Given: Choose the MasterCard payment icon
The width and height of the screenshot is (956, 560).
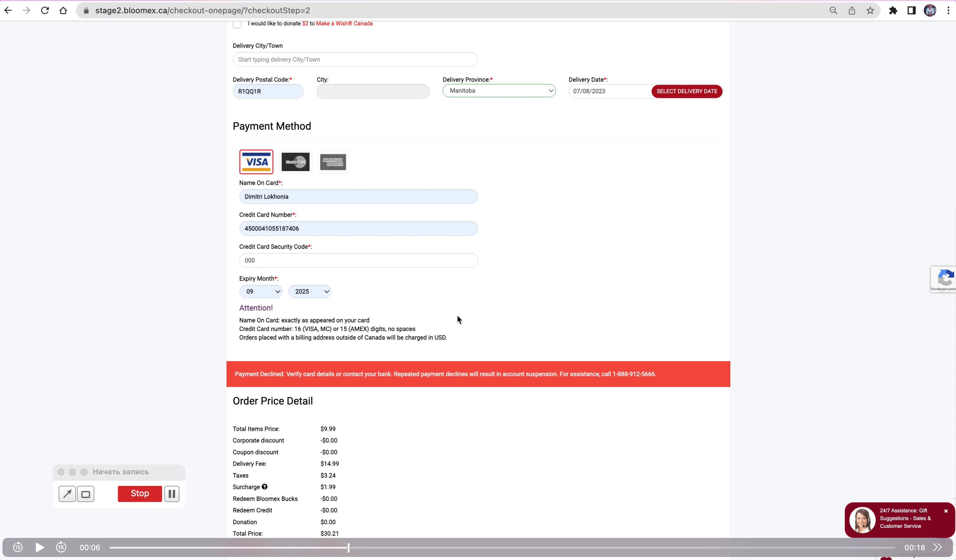Looking at the screenshot, I should coord(296,162).
